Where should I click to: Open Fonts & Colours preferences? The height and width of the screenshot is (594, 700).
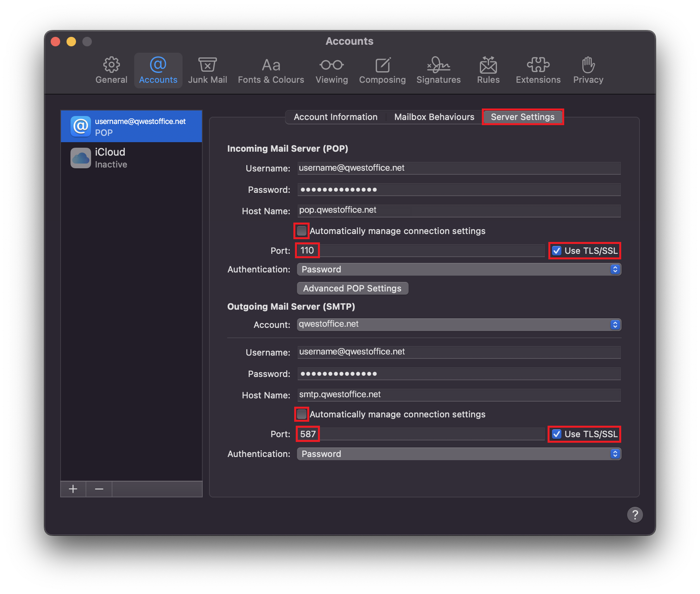271,70
